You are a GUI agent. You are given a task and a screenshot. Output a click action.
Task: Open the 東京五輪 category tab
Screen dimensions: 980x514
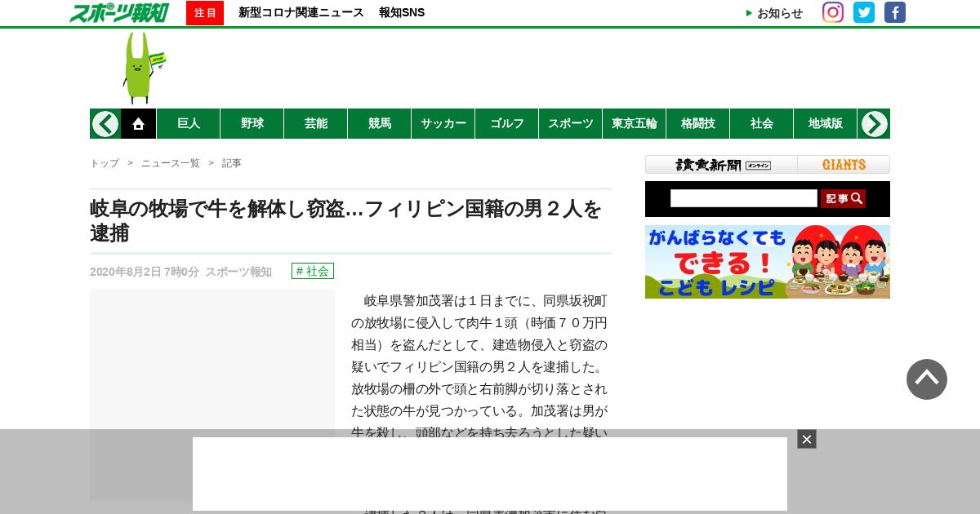(x=635, y=124)
